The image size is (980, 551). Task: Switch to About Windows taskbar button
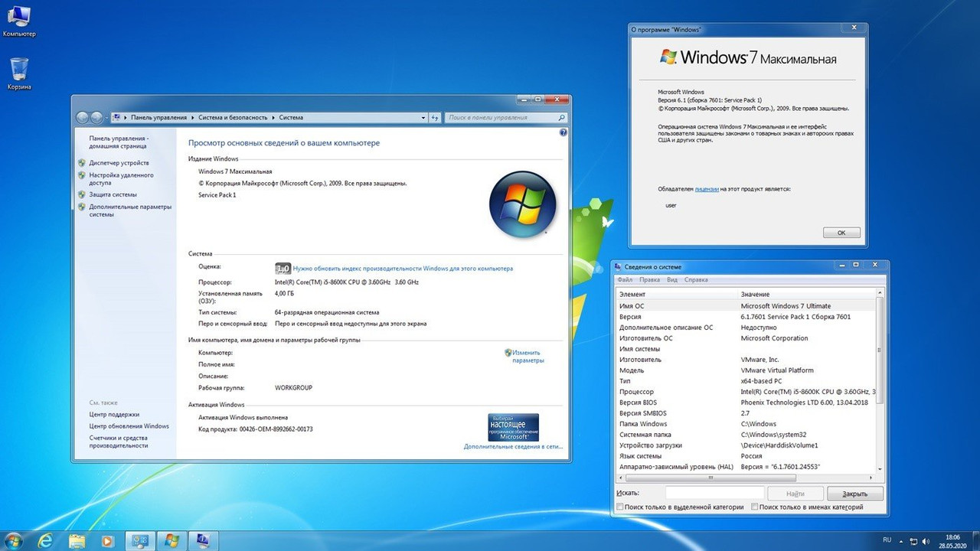171,541
